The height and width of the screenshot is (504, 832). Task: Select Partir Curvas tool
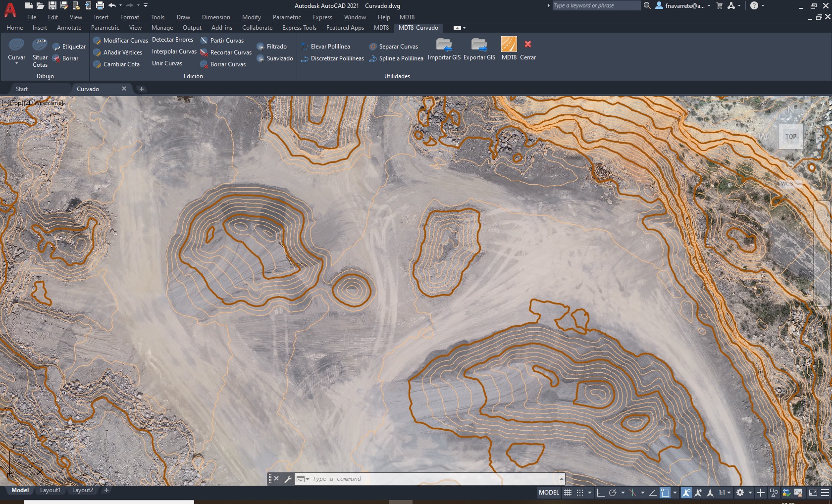pyautogui.click(x=222, y=41)
